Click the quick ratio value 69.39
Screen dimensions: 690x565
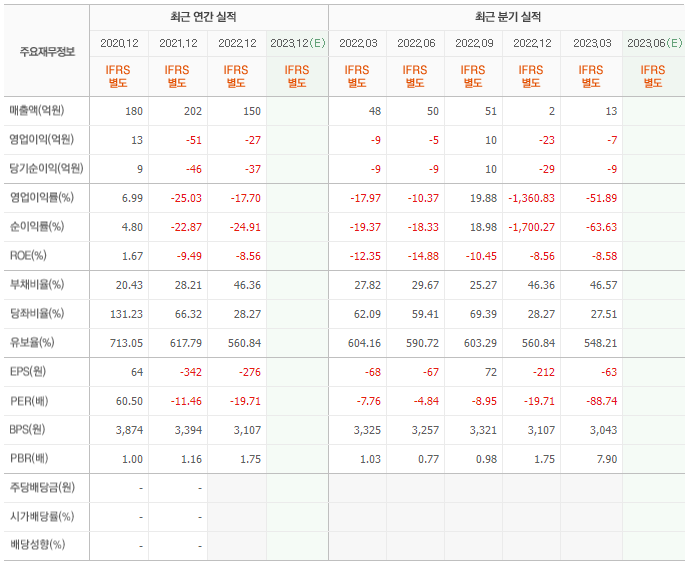483,315
